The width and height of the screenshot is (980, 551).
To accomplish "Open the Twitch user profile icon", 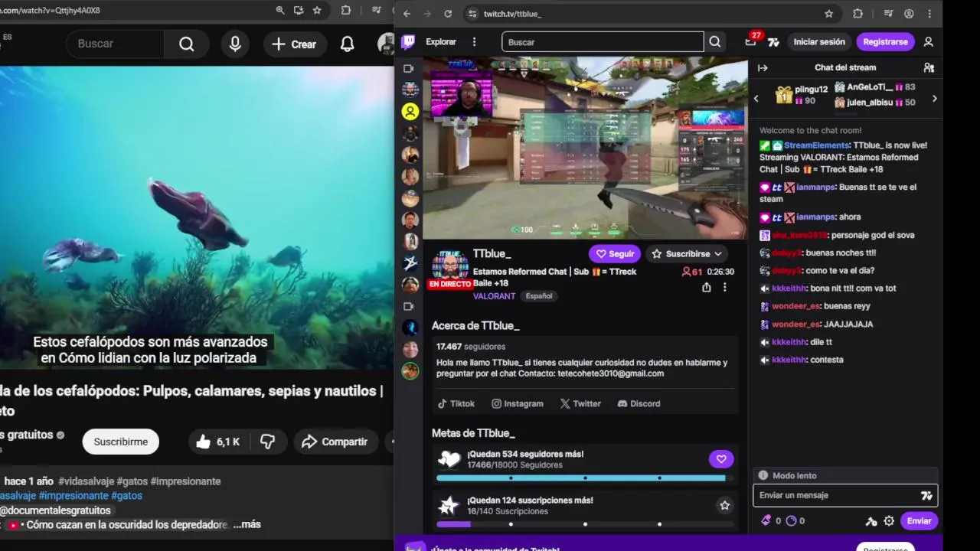I will tap(928, 42).
